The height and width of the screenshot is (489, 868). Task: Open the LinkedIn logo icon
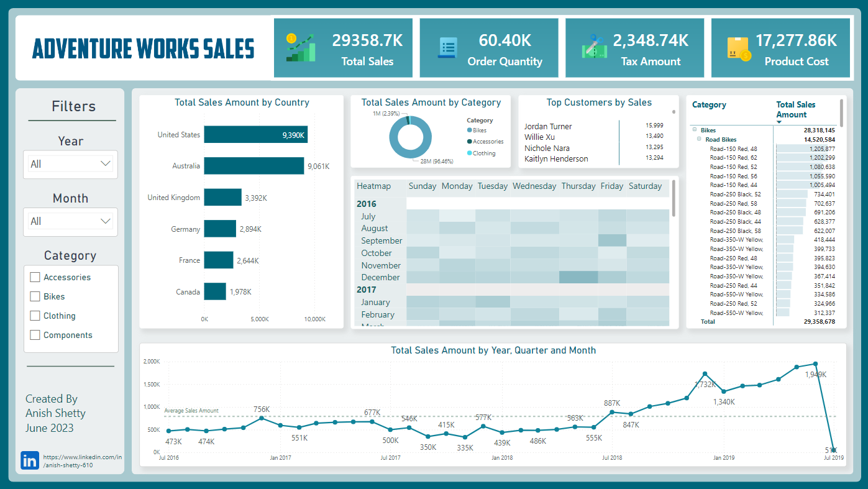(30, 460)
